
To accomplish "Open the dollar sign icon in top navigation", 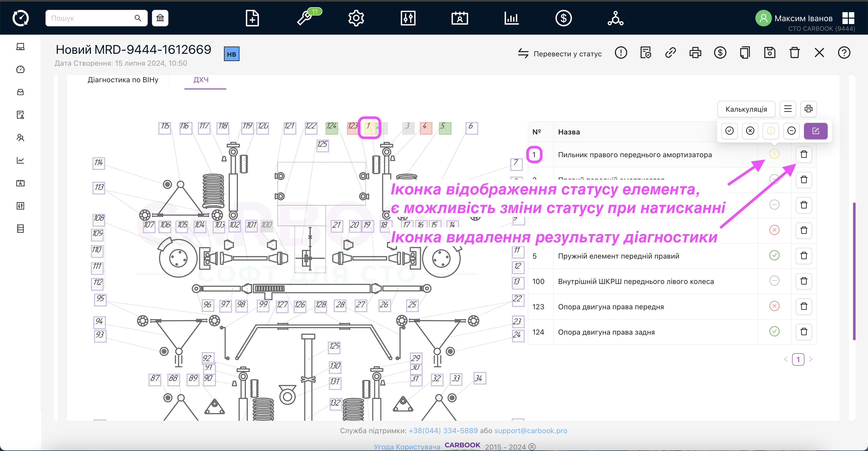I will point(563,18).
